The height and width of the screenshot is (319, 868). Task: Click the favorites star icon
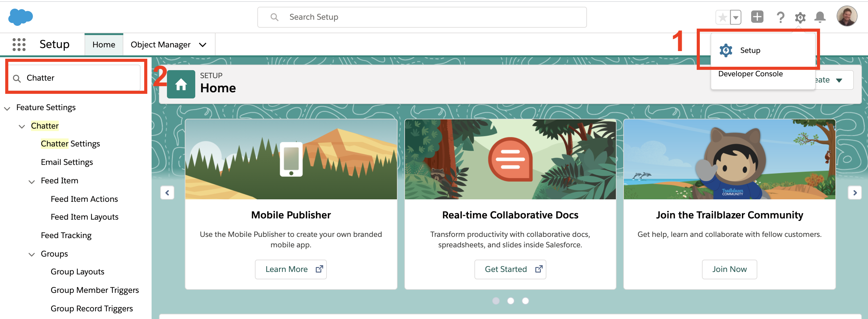tap(723, 17)
